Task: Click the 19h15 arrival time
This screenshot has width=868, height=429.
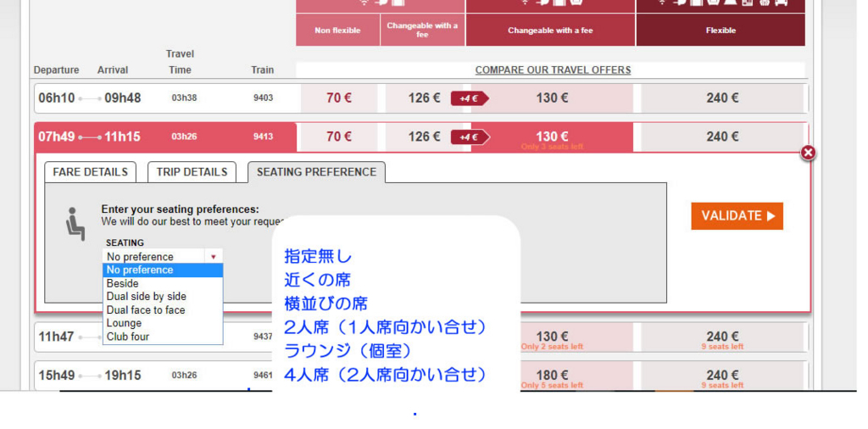Action: click(123, 376)
